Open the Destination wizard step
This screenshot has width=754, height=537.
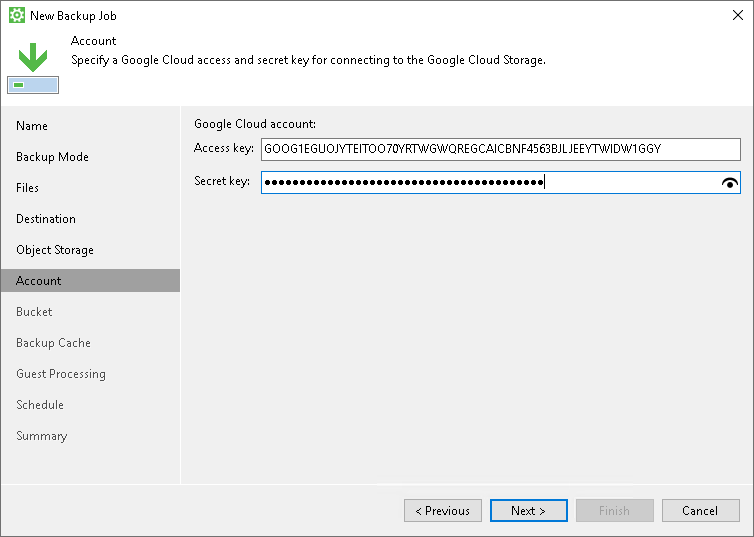coord(46,219)
